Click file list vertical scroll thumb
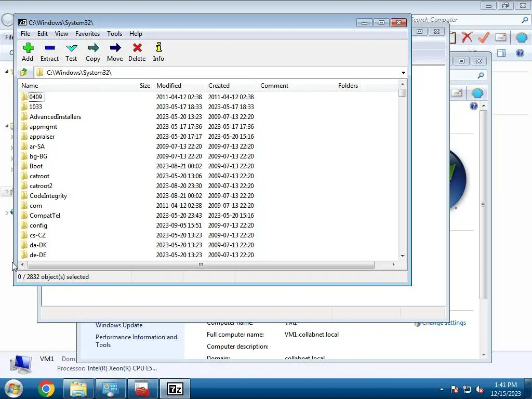Image resolution: width=532 pixels, height=399 pixels. [x=403, y=92]
